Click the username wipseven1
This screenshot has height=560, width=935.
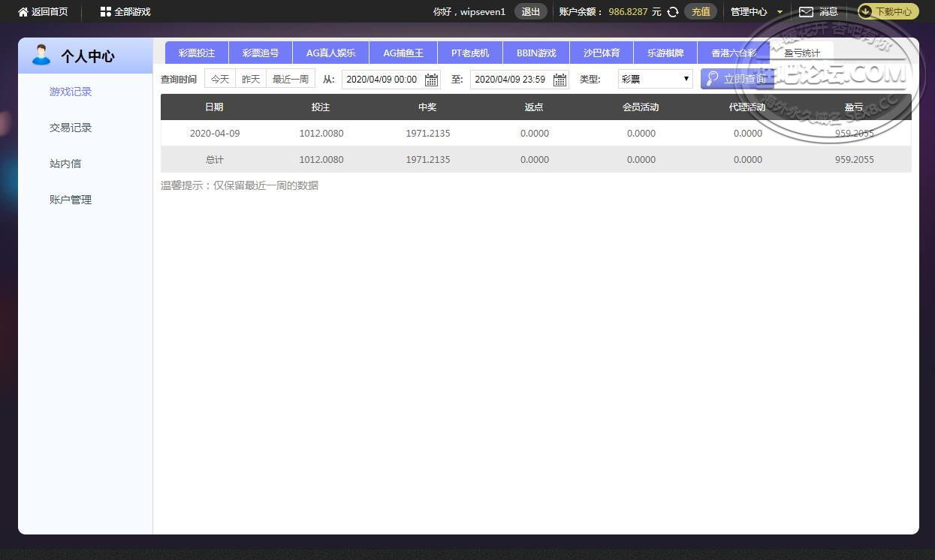pos(482,12)
